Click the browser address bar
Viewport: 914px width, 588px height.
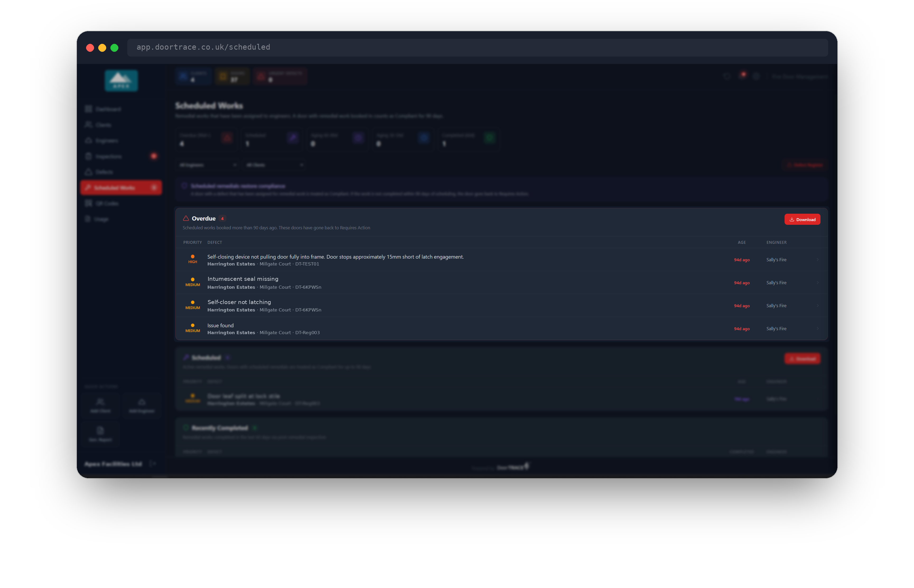pyautogui.click(x=477, y=47)
